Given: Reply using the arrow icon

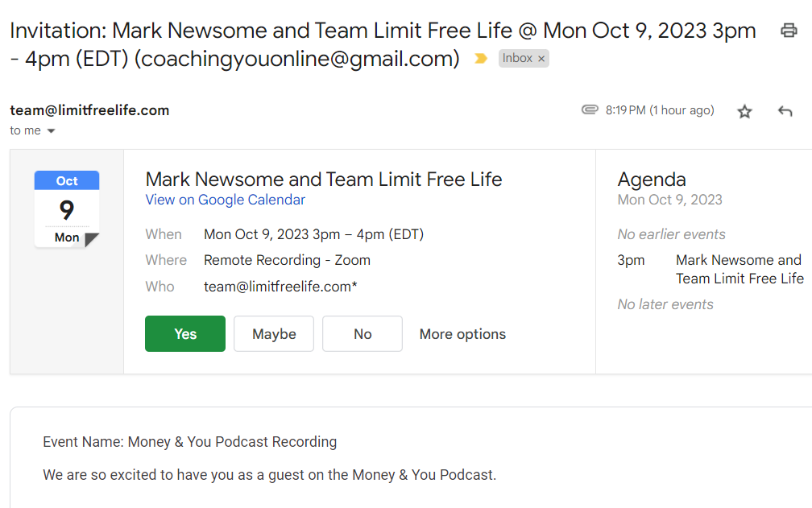Looking at the screenshot, I should [x=785, y=111].
